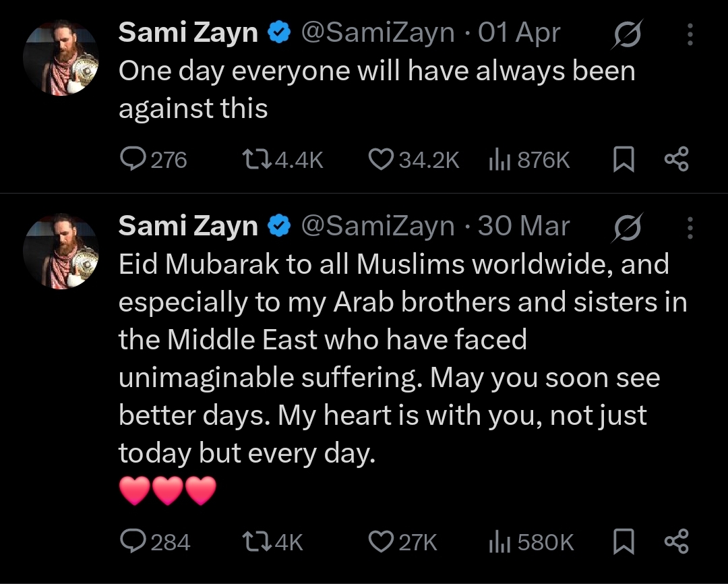The height and width of the screenshot is (584, 728).
Task: View analytics of the Eid Mubarak tweet
Action: tap(497, 542)
